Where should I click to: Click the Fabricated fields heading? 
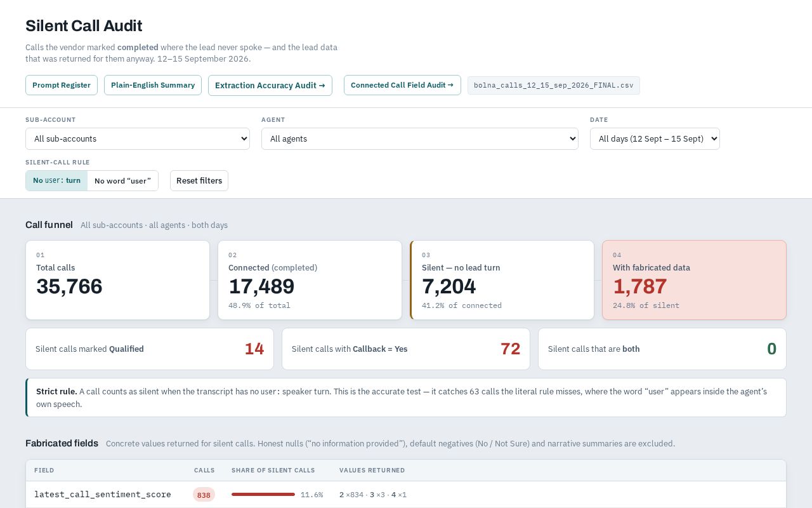62,443
